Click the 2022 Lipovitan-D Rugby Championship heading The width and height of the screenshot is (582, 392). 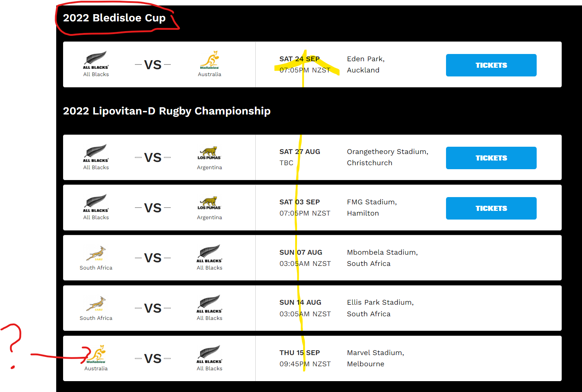coord(167,111)
